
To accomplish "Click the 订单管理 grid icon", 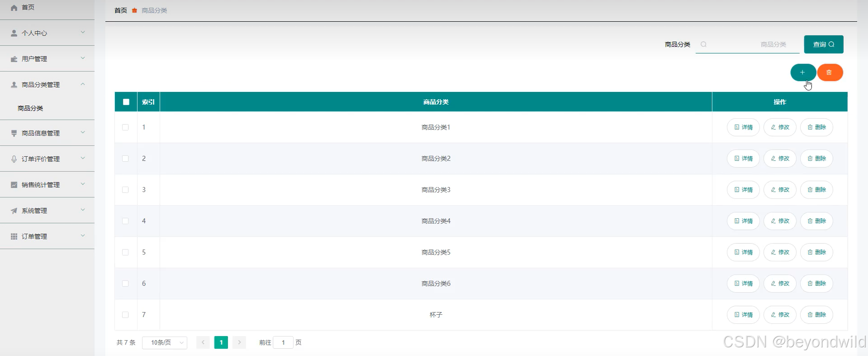I will pyautogui.click(x=14, y=236).
